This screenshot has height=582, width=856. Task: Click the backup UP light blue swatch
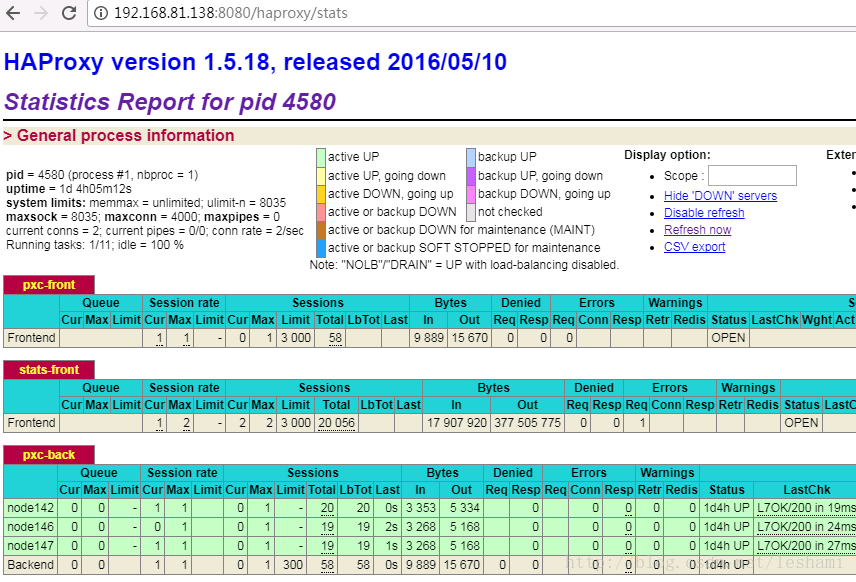coord(471,157)
